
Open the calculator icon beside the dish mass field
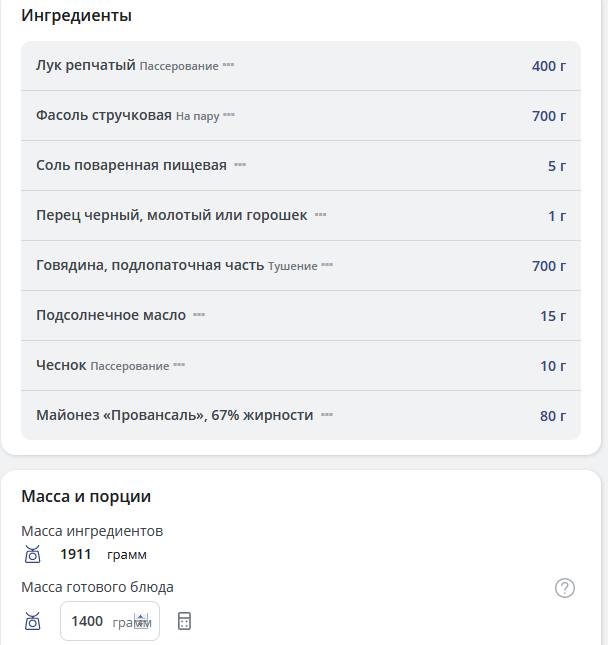tap(184, 621)
